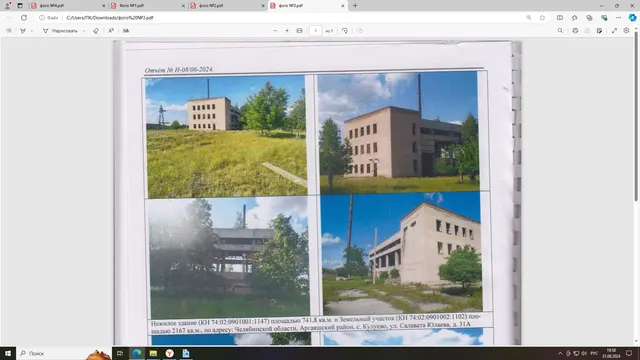
Task: Open the tab actions menu icon
Action: click(20, 6)
